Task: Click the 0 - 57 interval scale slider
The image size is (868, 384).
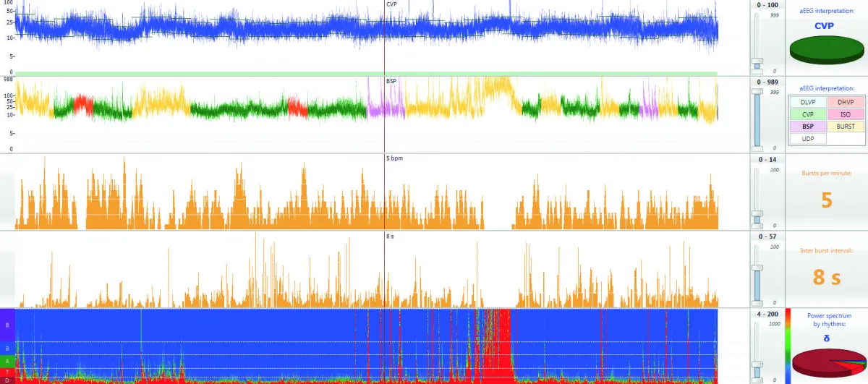Action: coord(757,268)
